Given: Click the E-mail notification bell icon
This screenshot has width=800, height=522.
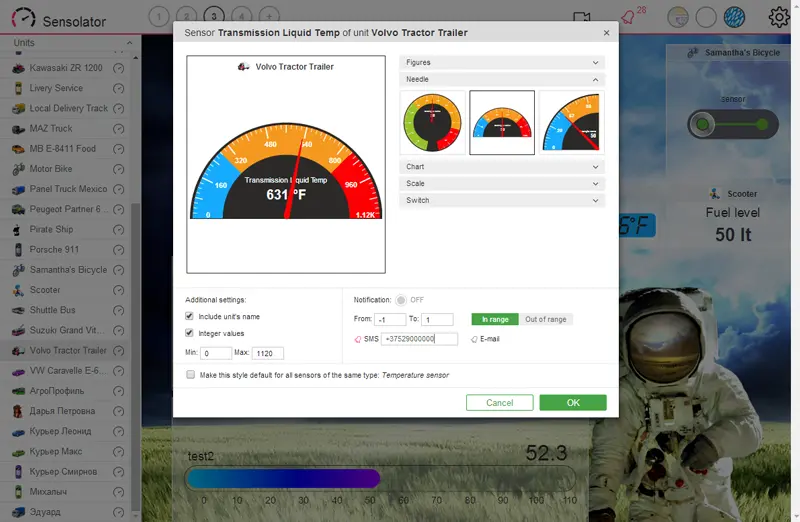Looking at the screenshot, I should click(x=474, y=339).
